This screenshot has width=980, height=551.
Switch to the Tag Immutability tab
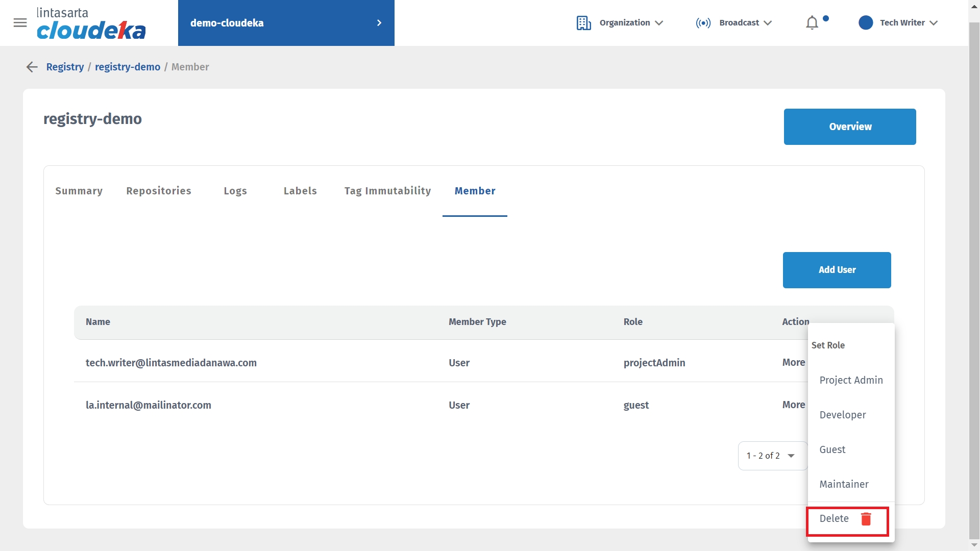coord(387,191)
